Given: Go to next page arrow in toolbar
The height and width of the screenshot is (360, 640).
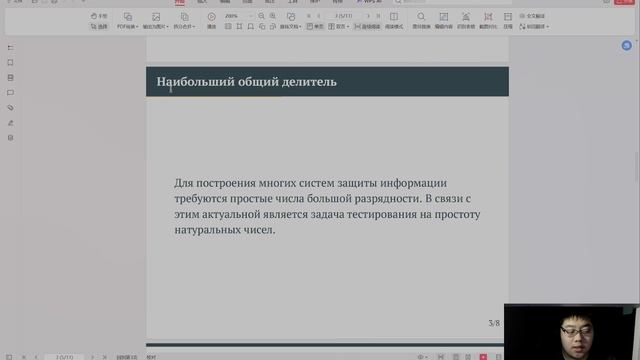Looking at the screenshot, I should [368, 16].
